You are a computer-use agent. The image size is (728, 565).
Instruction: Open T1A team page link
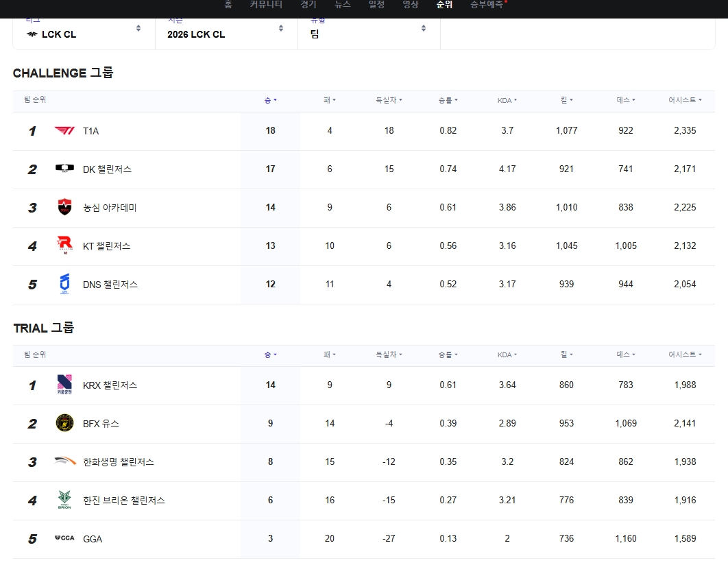[90, 131]
